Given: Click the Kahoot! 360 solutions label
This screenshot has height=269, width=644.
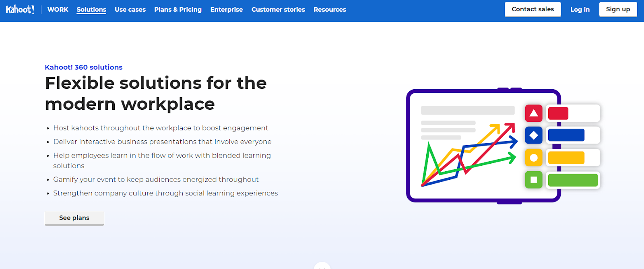Looking at the screenshot, I should click(84, 67).
